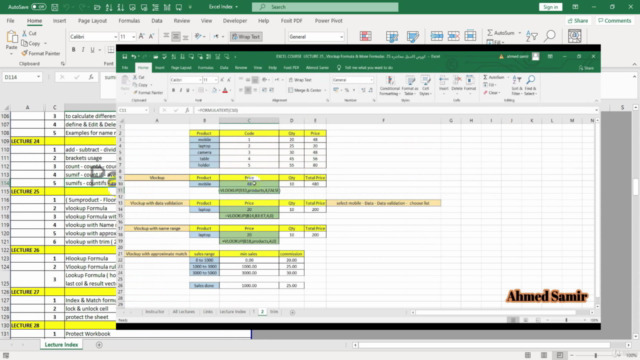This screenshot has width=640, height=360.
Task: Adjust the zoom slider in outer status bar
Action: click(x=596, y=356)
